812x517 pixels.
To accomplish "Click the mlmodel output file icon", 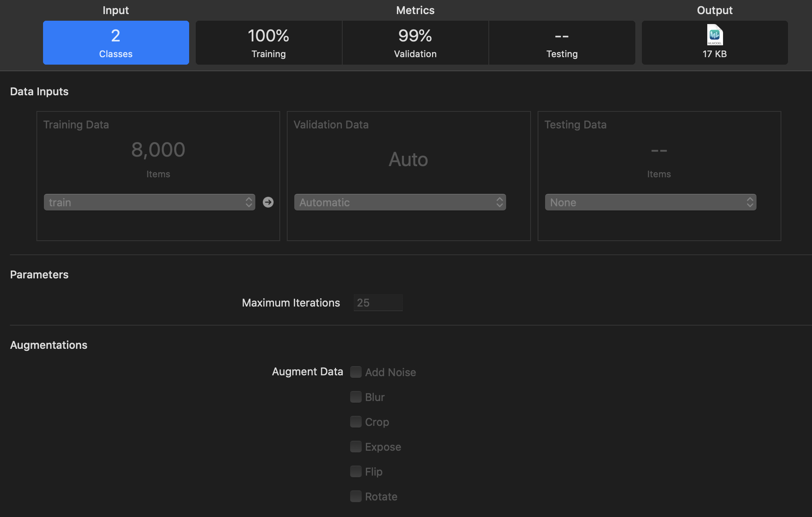I will coord(714,35).
